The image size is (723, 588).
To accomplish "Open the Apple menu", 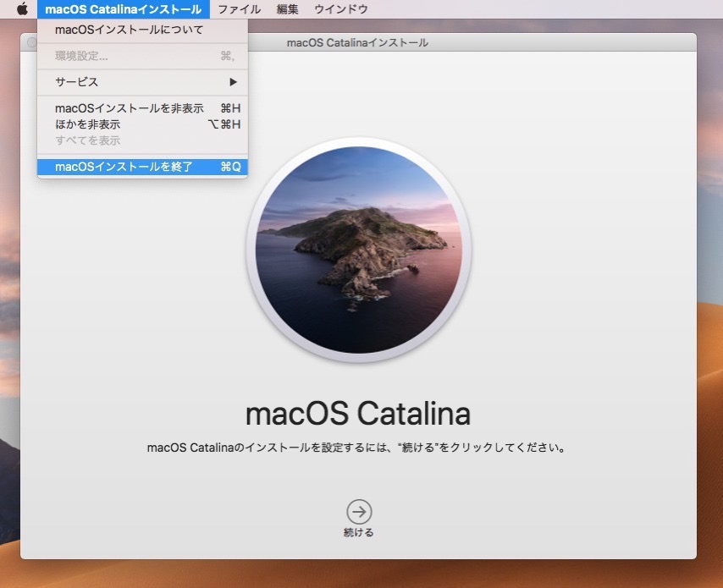I will [x=22, y=8].
